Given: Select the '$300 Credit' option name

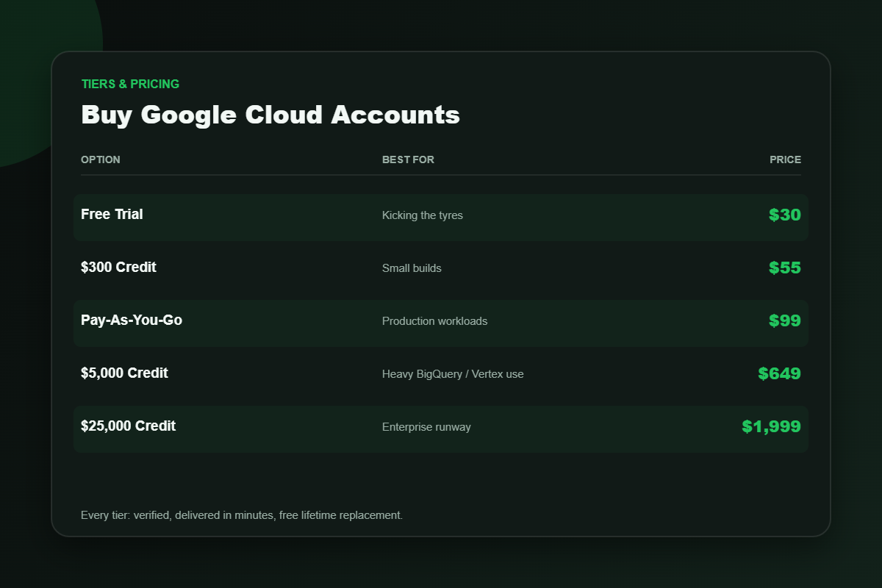Looking at the screenshot, I should [x=118, y=268].
